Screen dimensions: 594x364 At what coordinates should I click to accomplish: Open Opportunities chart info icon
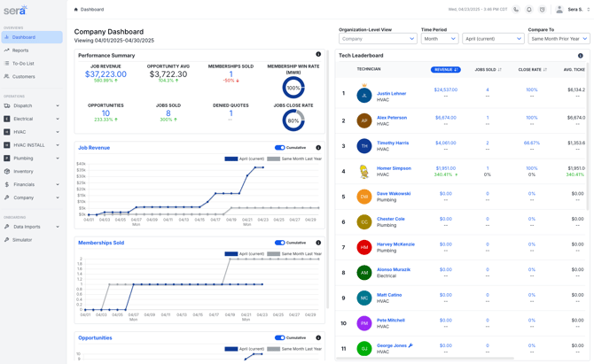tap(318, 337)
